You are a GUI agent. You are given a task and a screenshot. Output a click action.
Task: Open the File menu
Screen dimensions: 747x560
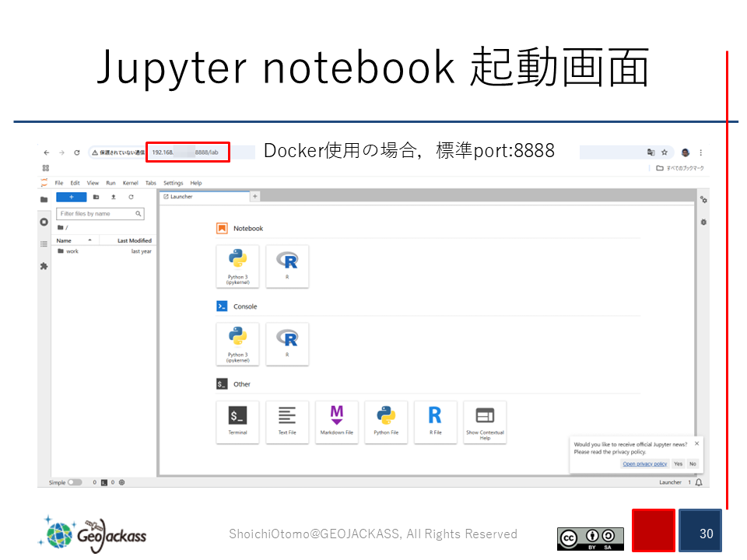[59, 183]
